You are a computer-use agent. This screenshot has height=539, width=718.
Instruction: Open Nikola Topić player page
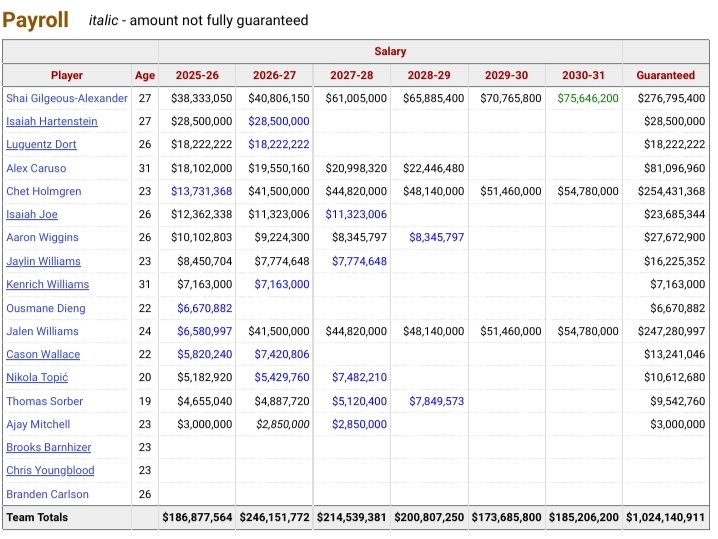coord(37,377)
